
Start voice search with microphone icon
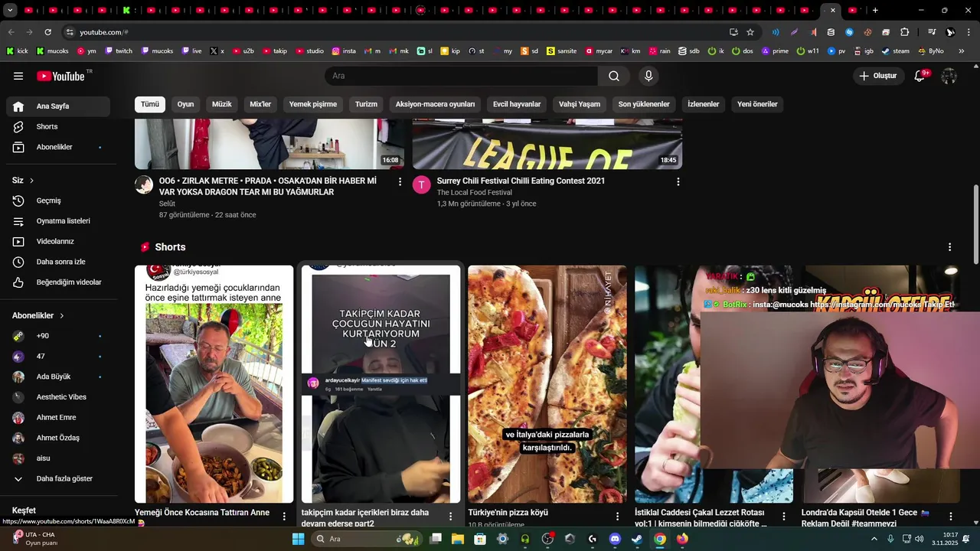[x=648, y=76]
